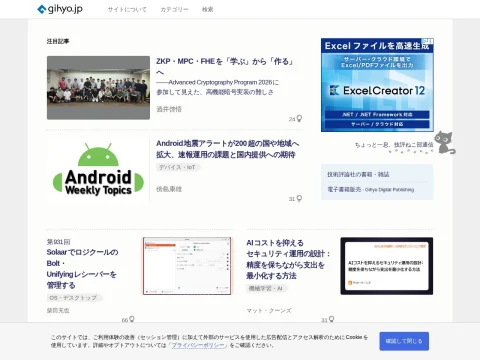The width and height of the screenshot is (480, 360).
Task: Open the Solaarでロジクール article headline
Action: tap(82, 269)
